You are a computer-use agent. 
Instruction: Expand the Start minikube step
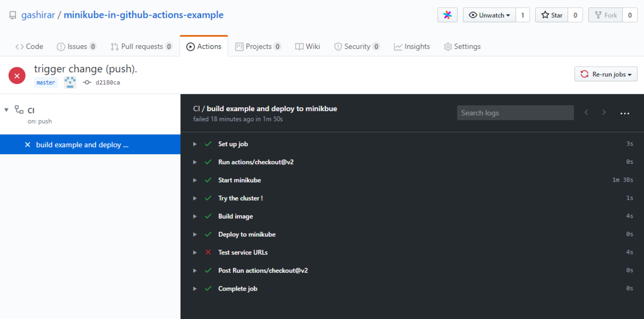195,180
